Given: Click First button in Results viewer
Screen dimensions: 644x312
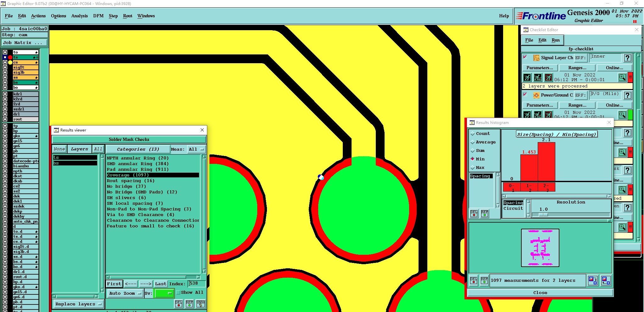Looking at the screenshot, I should tap(114, 284).
